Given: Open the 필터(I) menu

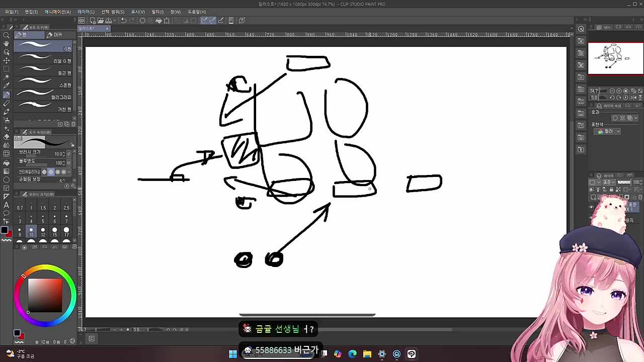Looking at the screenshot, I should click(157, 12).
